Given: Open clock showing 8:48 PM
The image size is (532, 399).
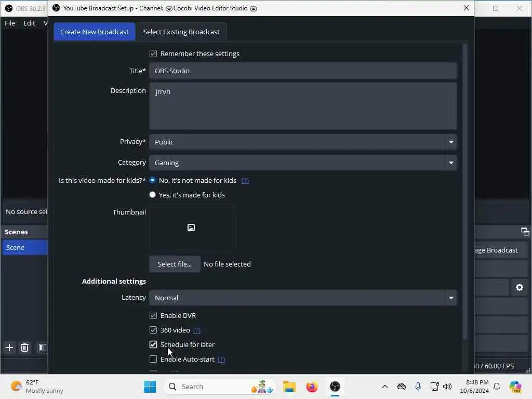Looking at the screenshot, I should point(474,387).
